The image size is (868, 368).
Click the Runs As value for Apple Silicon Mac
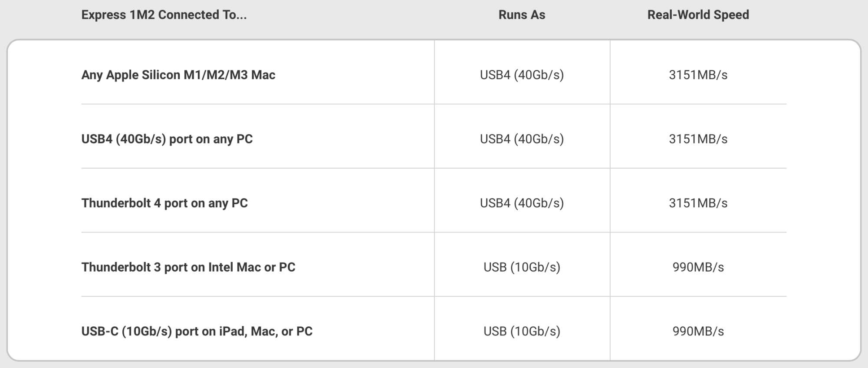522,75
